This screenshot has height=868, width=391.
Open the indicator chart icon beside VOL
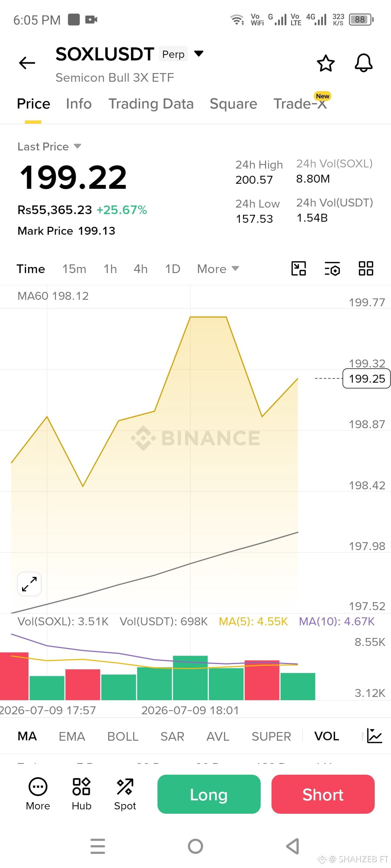(374, 736)
